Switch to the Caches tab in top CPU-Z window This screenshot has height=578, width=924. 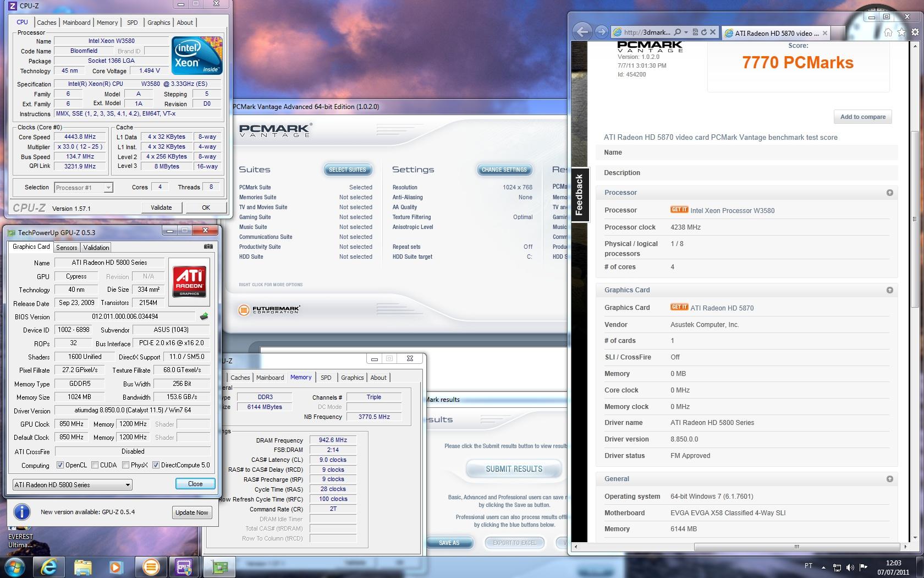pos(46,23)
